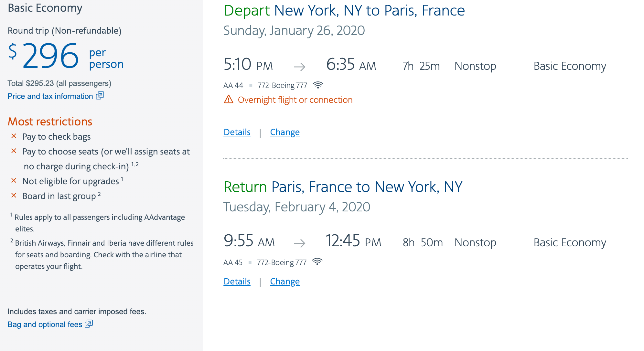Click the arrow between 5:10 PM and 6:35 AM

(x=300, y=67)
